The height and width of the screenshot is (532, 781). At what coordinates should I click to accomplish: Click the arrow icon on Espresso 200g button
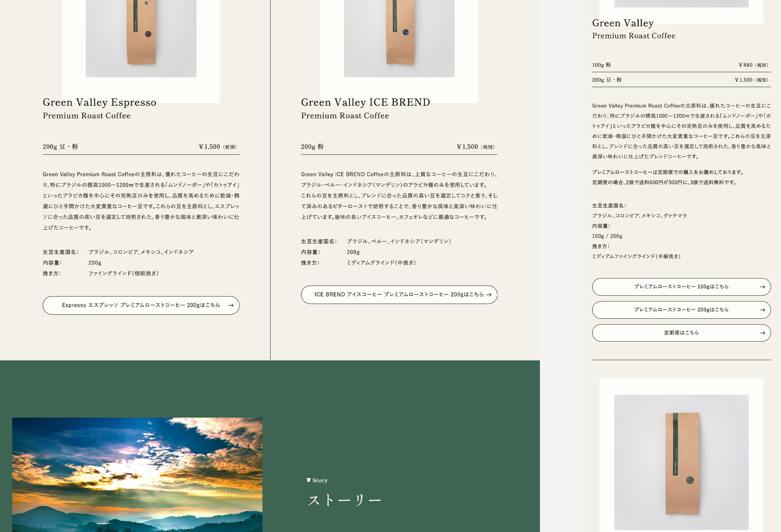pos(231,305)
